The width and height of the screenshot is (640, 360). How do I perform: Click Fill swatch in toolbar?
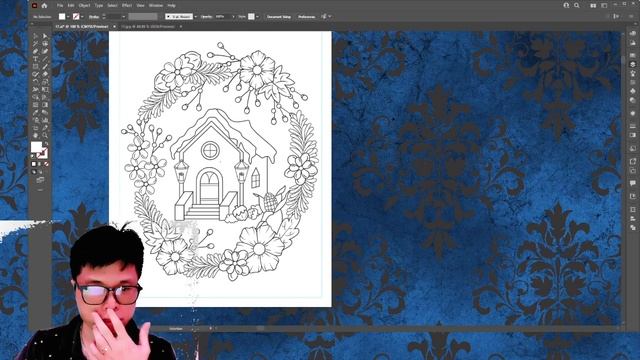[x=36, y=147]
